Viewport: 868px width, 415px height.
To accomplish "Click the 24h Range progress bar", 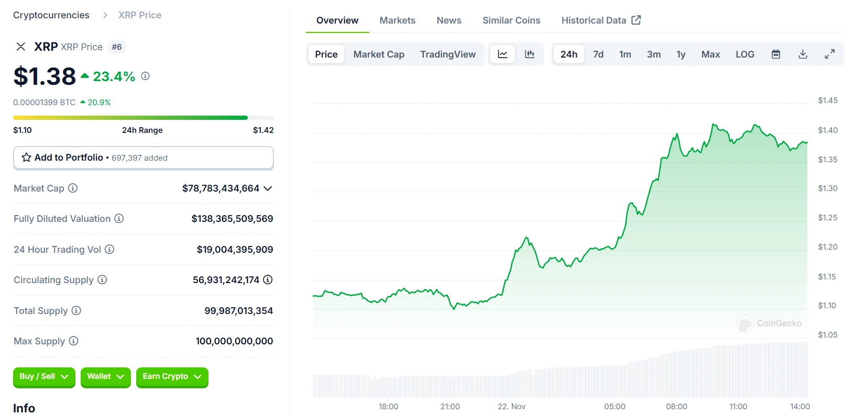I will (x=144, y=118).
